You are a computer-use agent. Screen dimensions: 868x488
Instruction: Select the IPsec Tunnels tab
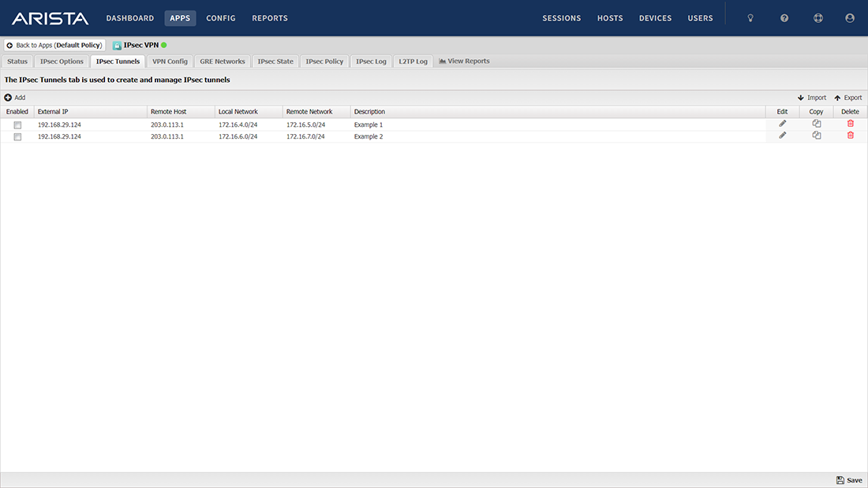coord(118,61)
